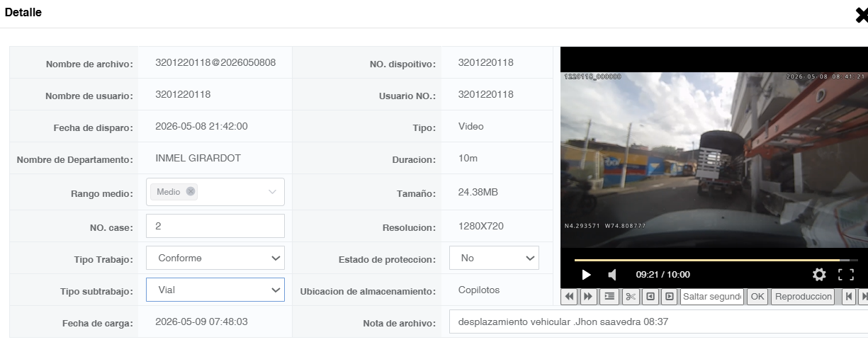
Task: Enter fullscreen video mode
Action: click(x=846, y=275)
